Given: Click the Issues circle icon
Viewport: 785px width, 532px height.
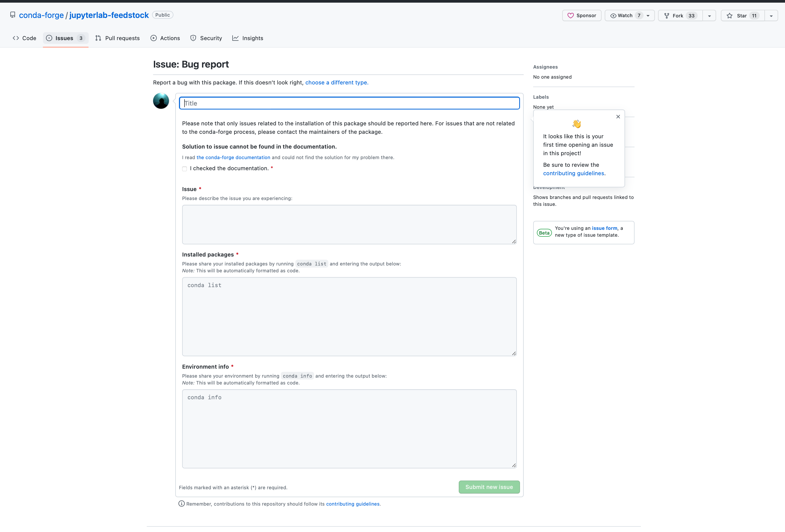Looking at the screenshot, I should click(49, 38).
